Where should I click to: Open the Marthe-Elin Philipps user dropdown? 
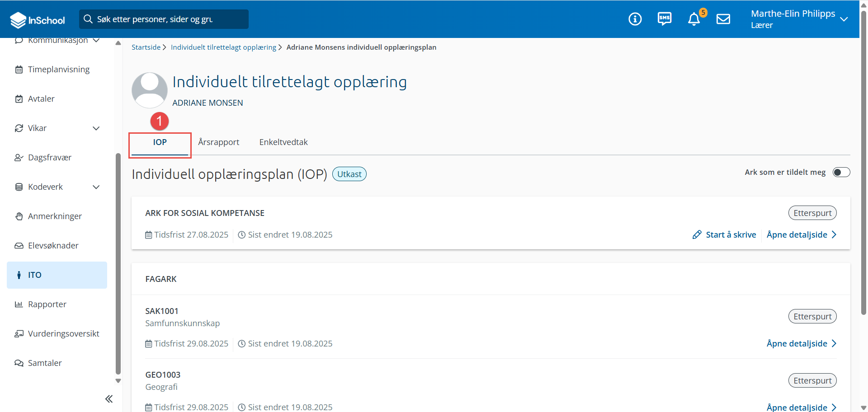point(799,19)
